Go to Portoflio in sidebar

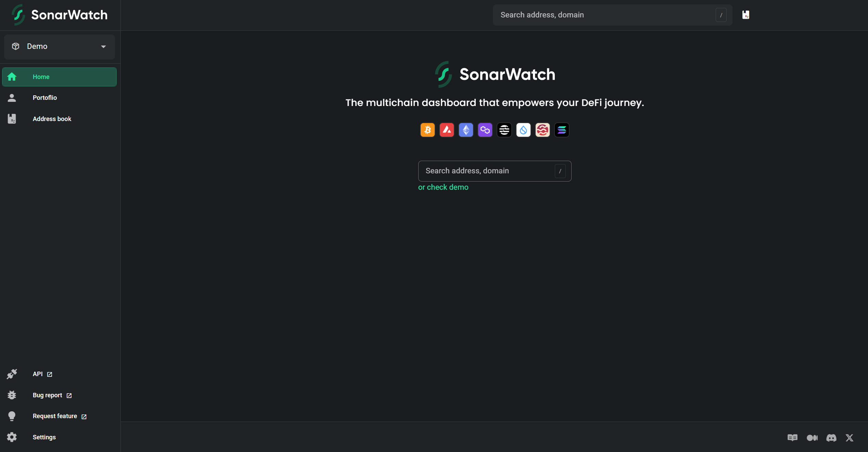pyautogui.click(x=45, y=98)
